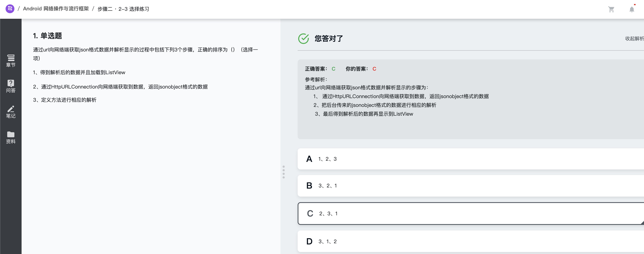This screenshot has width=644, height=254.
Task: Click 步骤二 · 2-3 选择练习 breadcrumb
Action: [x=123, y=9]
